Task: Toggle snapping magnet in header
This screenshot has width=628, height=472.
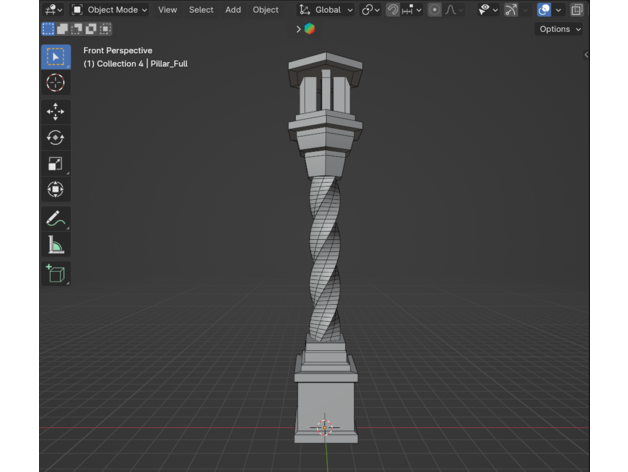Action: coord(393,10)
